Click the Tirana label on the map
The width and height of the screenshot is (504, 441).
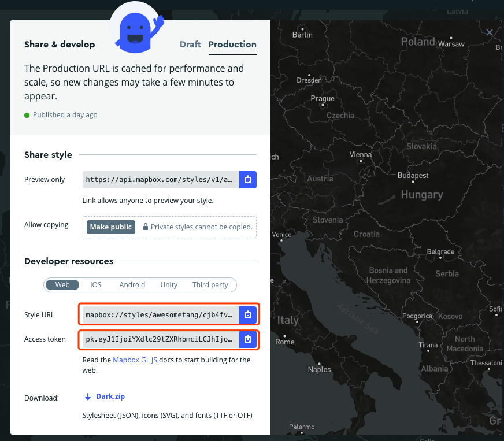coord(428,345)
